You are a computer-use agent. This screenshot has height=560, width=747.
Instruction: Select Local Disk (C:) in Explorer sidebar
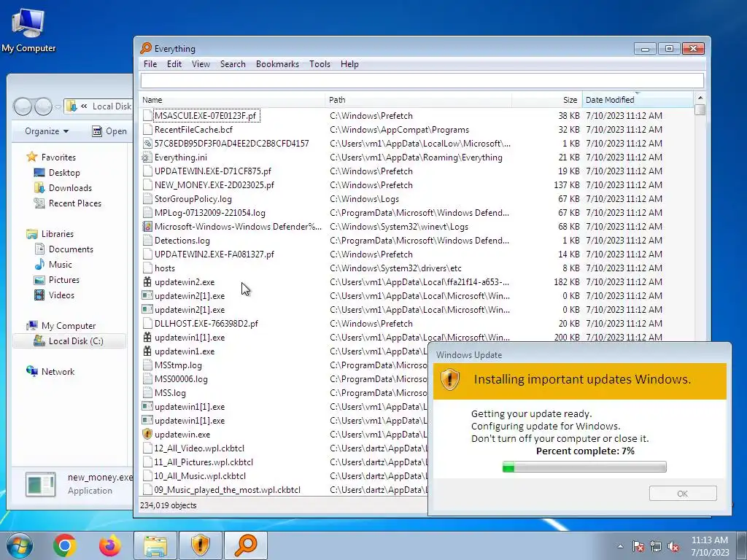[x=69, y=341]
